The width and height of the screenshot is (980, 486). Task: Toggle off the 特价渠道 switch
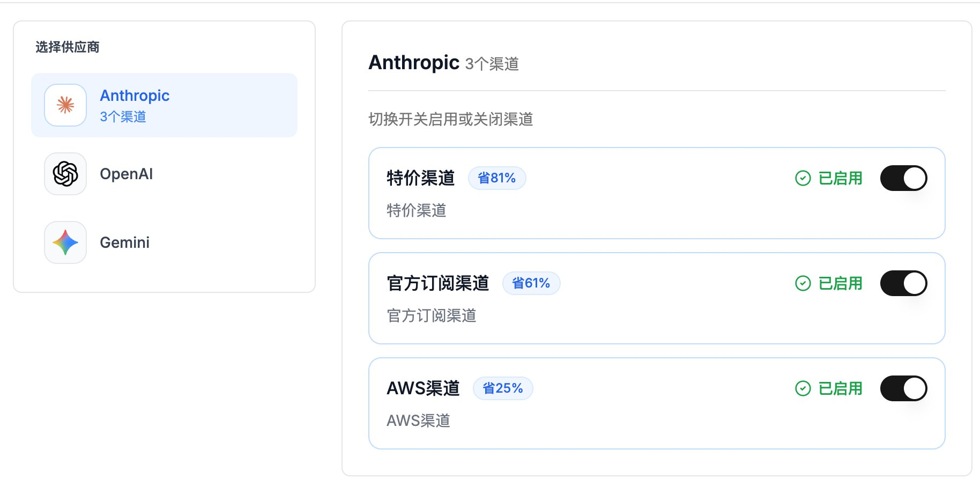click(x=903, y=178)
